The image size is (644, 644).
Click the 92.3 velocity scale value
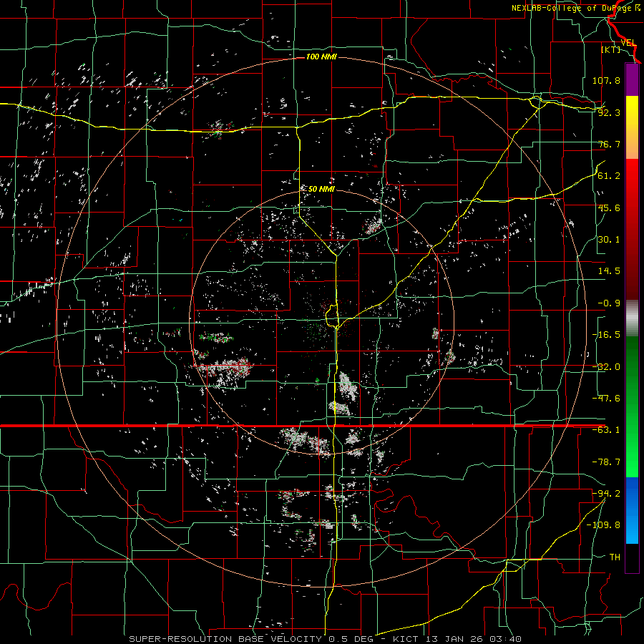tap(609, 112)
